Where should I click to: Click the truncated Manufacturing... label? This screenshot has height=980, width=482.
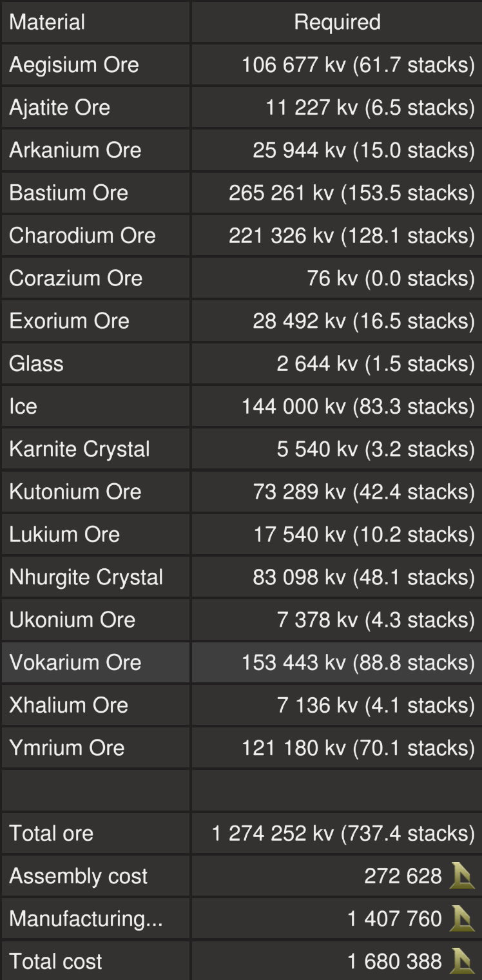pyautogui.click(x=86, y=919)
